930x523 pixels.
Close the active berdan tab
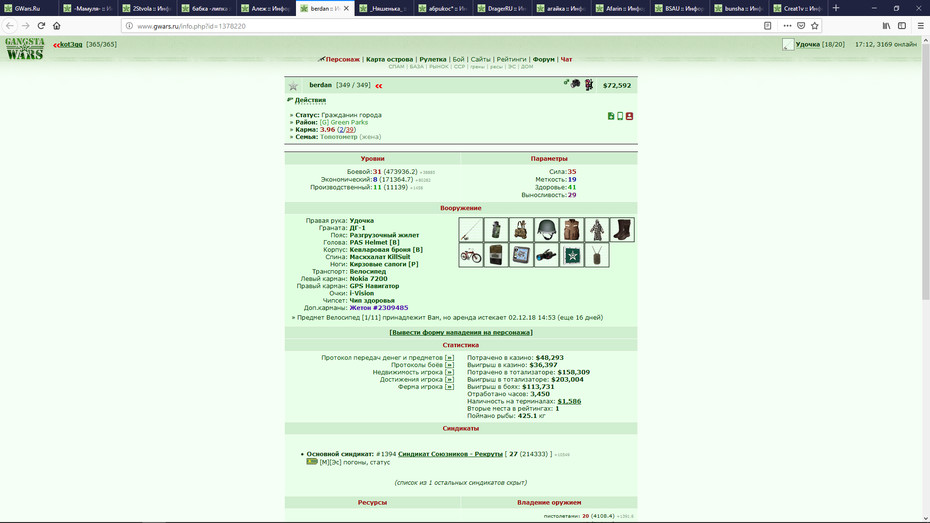(346, 8)
